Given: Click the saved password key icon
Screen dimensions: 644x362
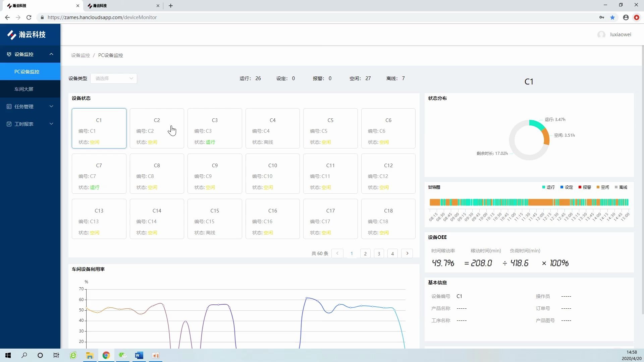Looking at the screenshot, I should [x=602, y=17].
